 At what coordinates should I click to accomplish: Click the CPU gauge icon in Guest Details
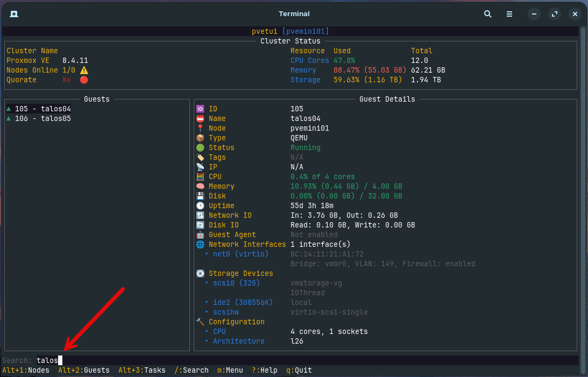click(x=200, y=176)
